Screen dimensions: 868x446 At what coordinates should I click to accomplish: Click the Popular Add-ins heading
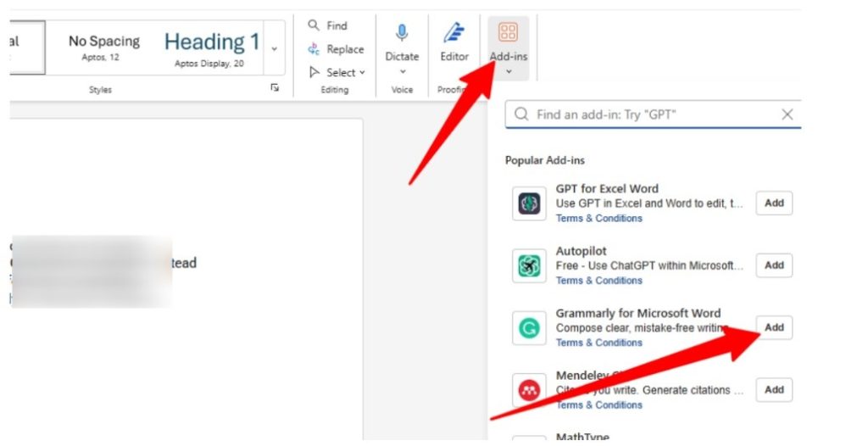tap(545, 160)
